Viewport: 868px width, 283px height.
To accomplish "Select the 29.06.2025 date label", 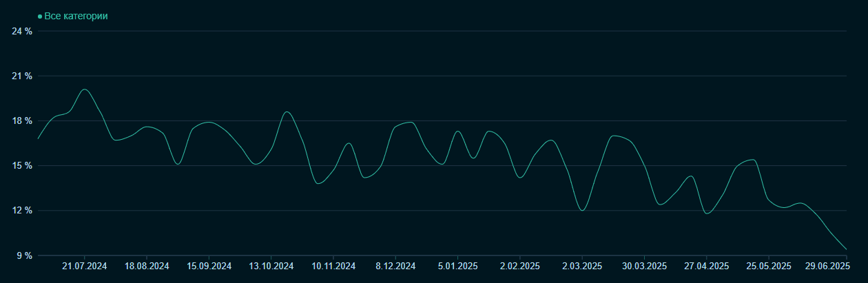I will click(827, 266).
